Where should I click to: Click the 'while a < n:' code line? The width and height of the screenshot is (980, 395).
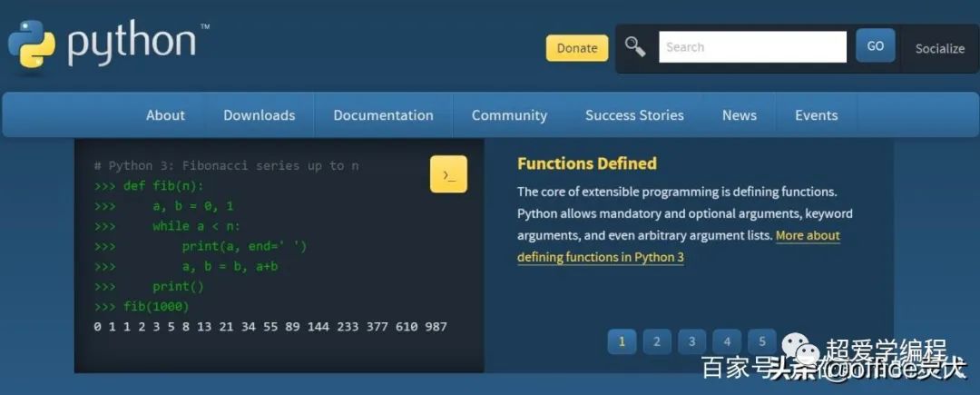[x=168, y=225]
